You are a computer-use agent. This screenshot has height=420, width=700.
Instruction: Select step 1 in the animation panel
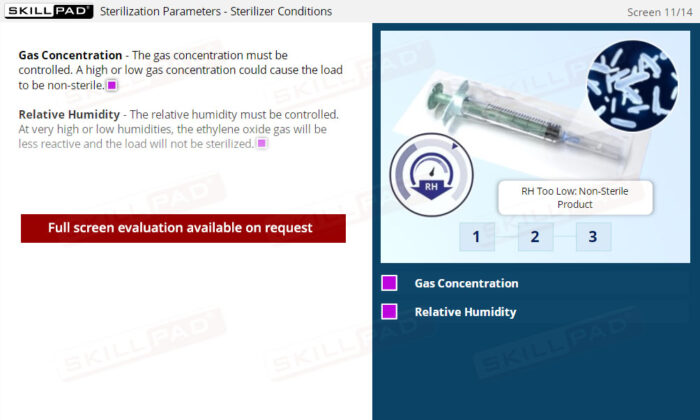point(477,237)
